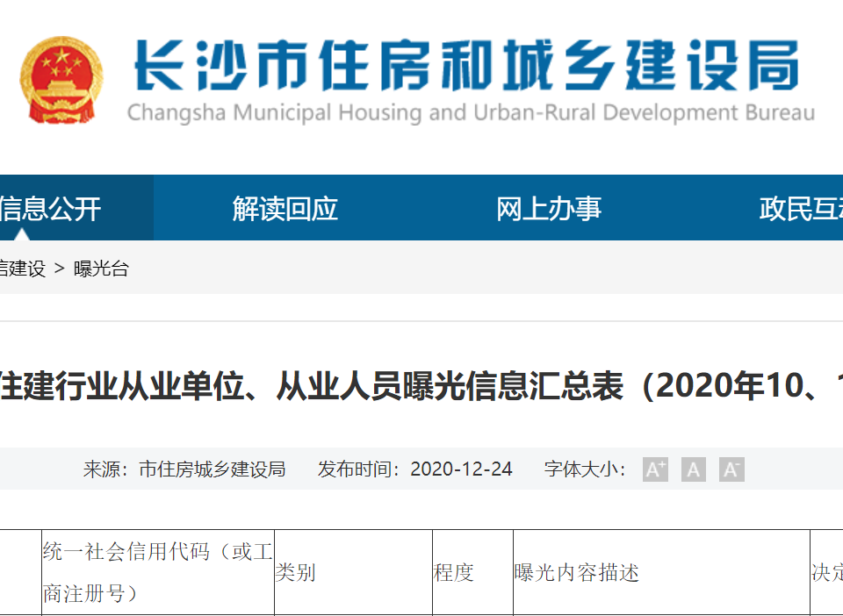This screenshot has height=616, width=843.
Task: Click the source name 市住房城乡建设局
Action: point(212,469)
